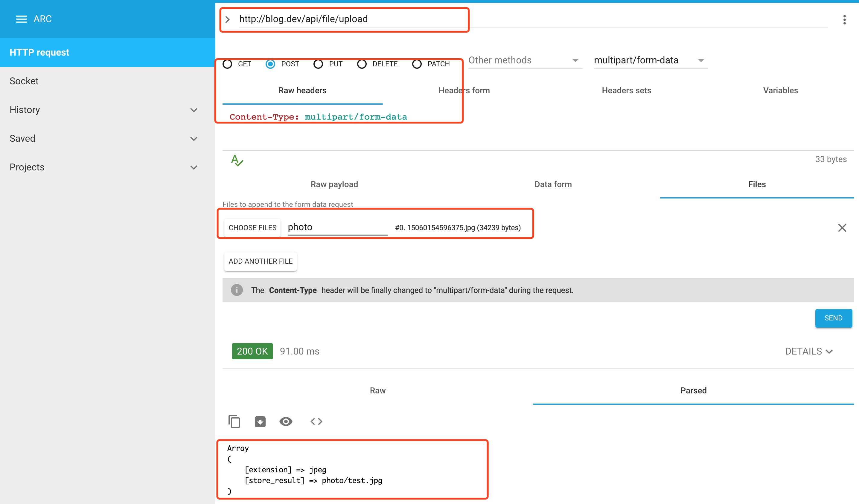Open the Headers sets tab
This screenshot has height=504, width=859.
coord(626,90)
